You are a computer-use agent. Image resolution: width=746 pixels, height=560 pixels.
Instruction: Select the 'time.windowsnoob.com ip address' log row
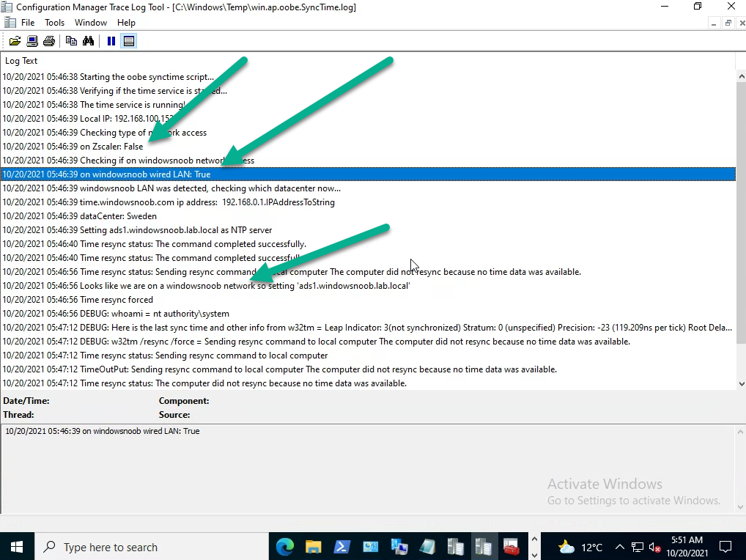point(369,202)
